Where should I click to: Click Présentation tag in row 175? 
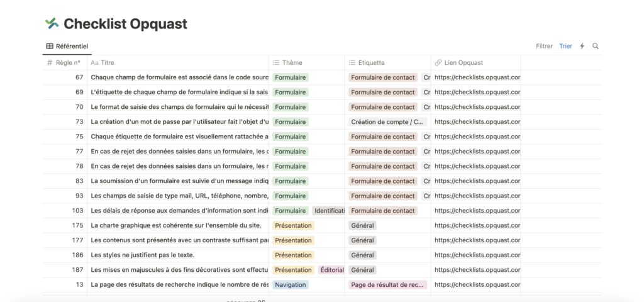[293, 225]
